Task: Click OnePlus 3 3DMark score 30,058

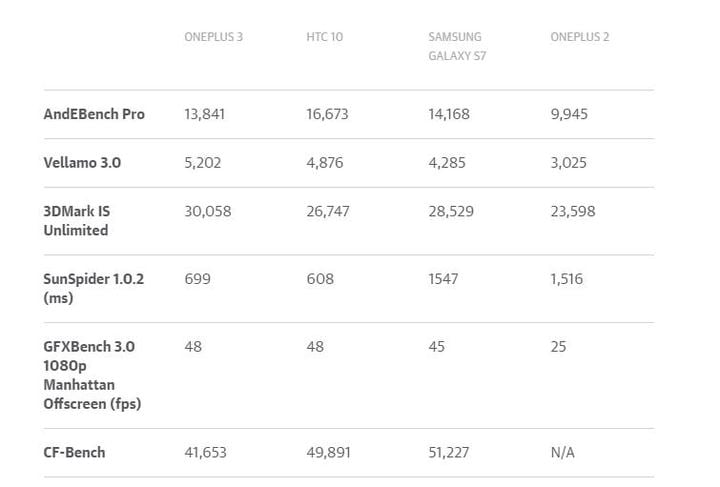Action: [x=208, y=211]
